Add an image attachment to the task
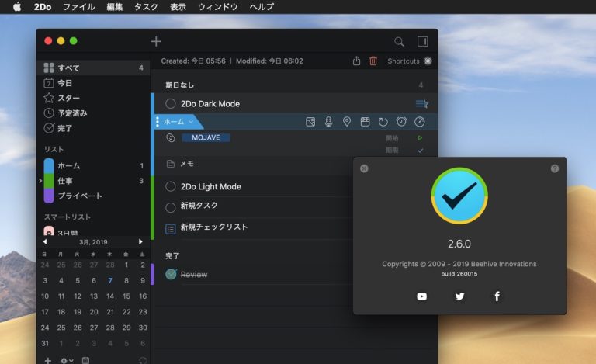This screenshot has width=596, height=364. point(310,122)
